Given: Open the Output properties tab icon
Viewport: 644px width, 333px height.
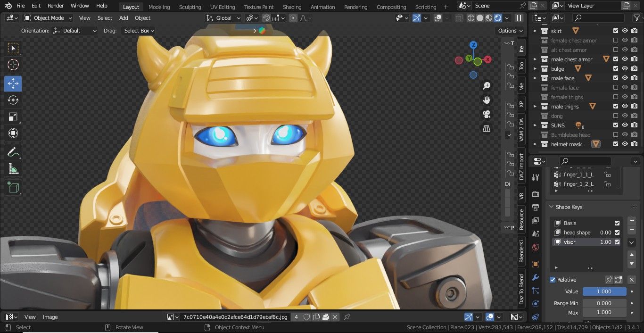Looking at the screenshot, I should pyautogui.click(x=535, y=208).
